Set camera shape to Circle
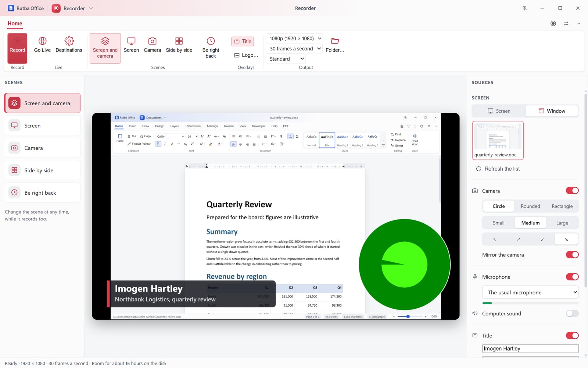The image size is (588, 368). point(499,206)
